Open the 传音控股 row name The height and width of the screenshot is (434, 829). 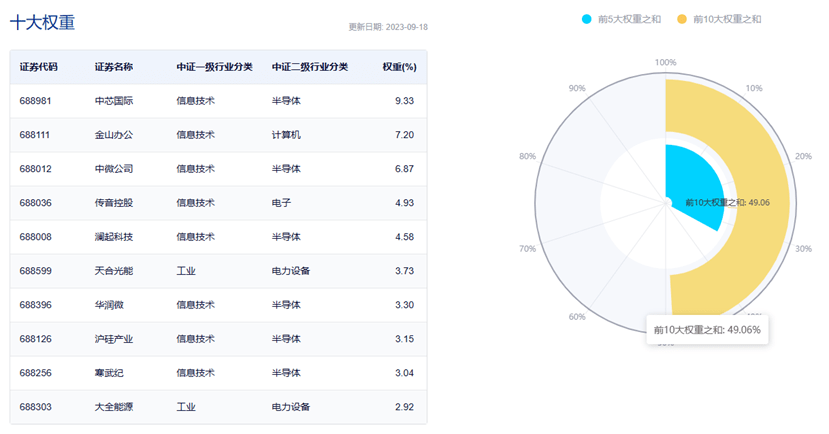(114, 203)
